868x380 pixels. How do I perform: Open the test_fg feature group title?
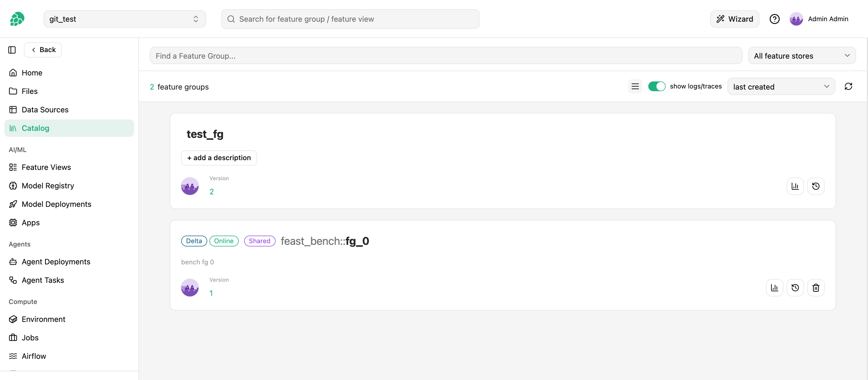click(205, 134)
